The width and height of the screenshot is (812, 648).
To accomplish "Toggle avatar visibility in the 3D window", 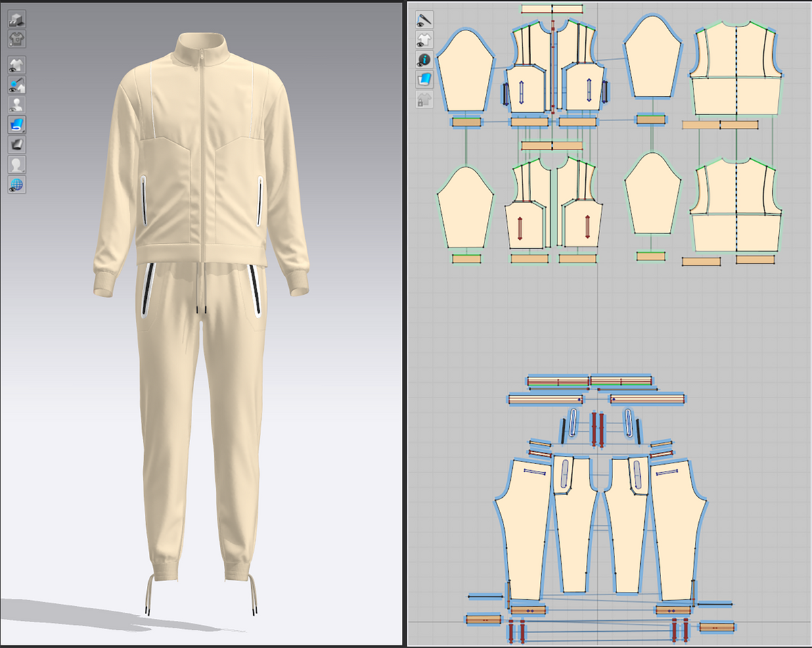I will point(17,105).
